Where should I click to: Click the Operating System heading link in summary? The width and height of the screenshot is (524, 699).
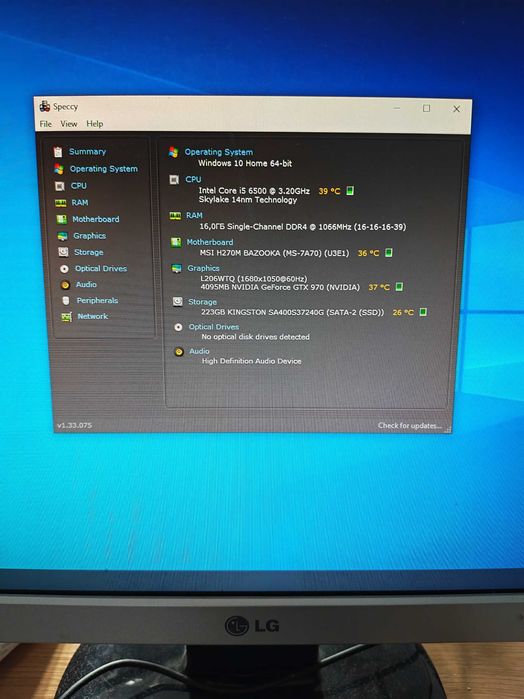pos(219,152)
